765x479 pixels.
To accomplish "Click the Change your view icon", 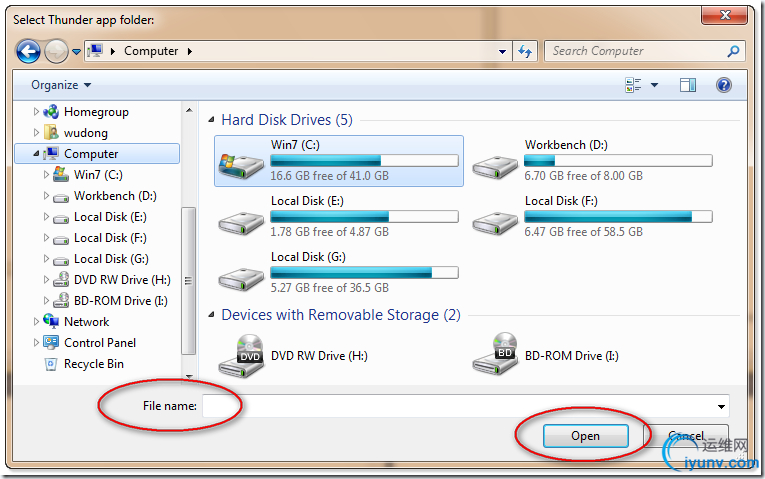I will tap(633, 85).
